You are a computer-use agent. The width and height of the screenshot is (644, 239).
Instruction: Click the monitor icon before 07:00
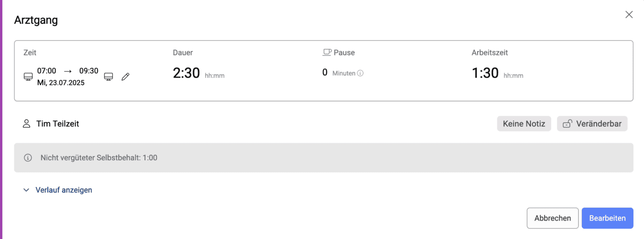pos(28,77)
